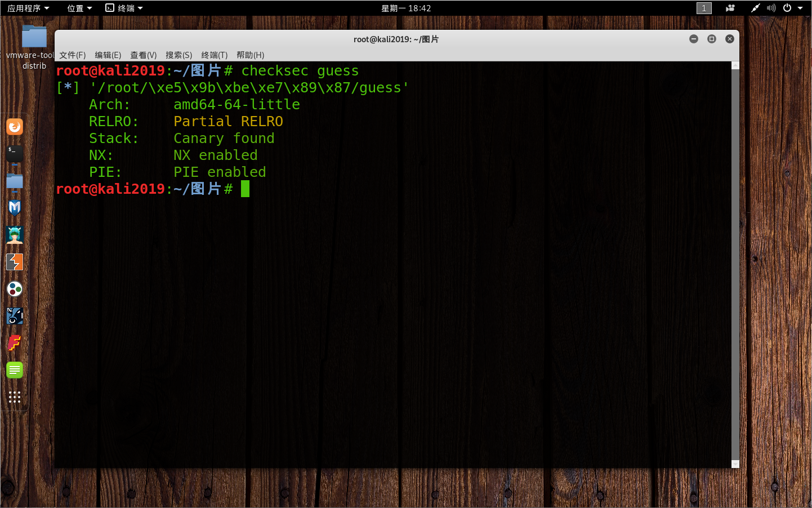Start Metasploit from the dock
Viewport: 812px width, 508px height.
(x=14, y=208)
